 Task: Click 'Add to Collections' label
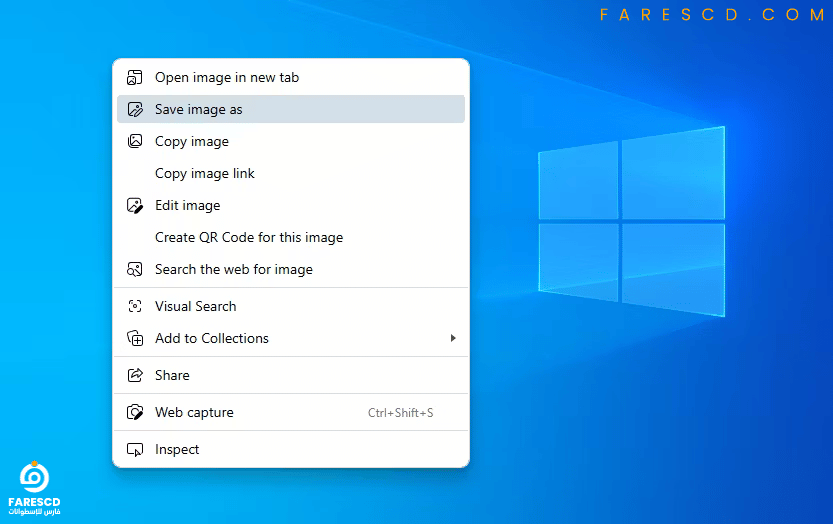[x=212, y=338]
